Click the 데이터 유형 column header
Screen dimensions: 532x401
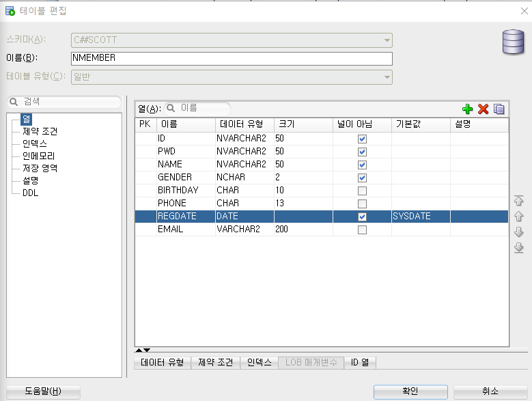coord(244,124)
